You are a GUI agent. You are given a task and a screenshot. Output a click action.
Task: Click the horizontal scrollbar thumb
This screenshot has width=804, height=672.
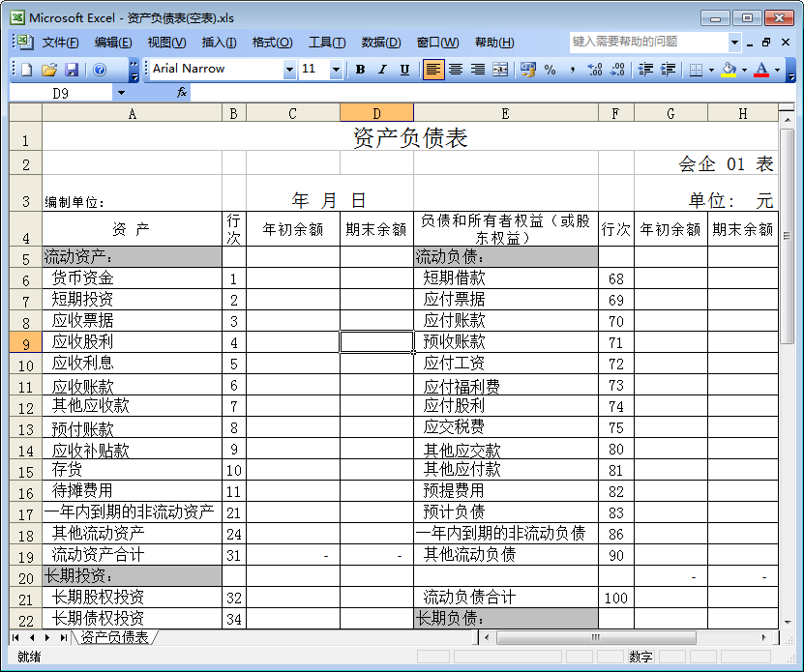(596, 637)
